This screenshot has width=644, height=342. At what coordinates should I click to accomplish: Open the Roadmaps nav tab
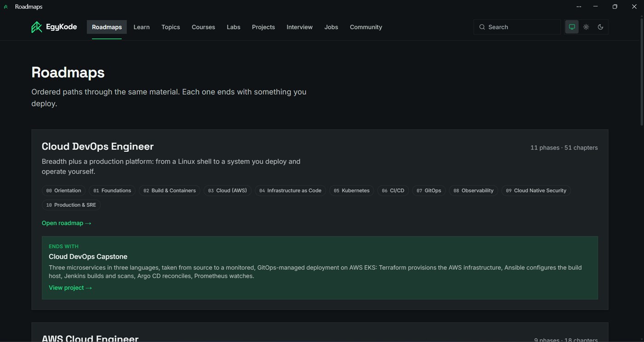(x=107, y=27)
